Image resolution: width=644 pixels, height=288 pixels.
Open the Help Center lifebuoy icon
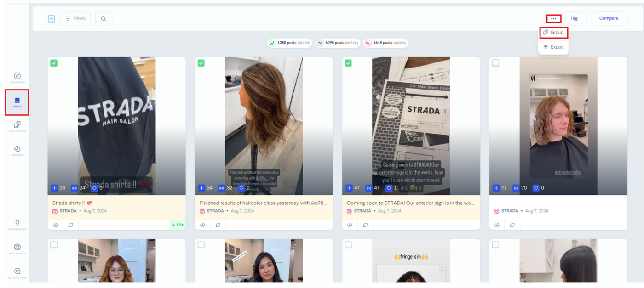[x=17, y=249]
